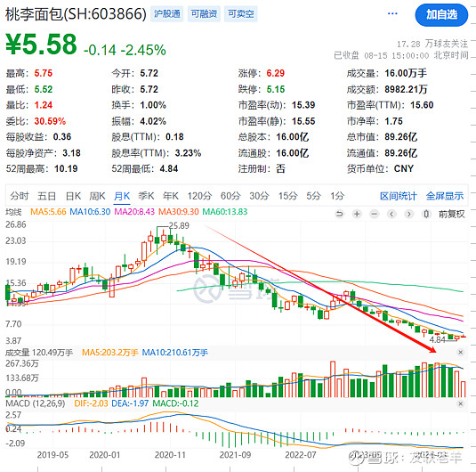Click the 涨停 value 6.29
Viewport: 476px width, 472px height.
[x=275, y=73]
